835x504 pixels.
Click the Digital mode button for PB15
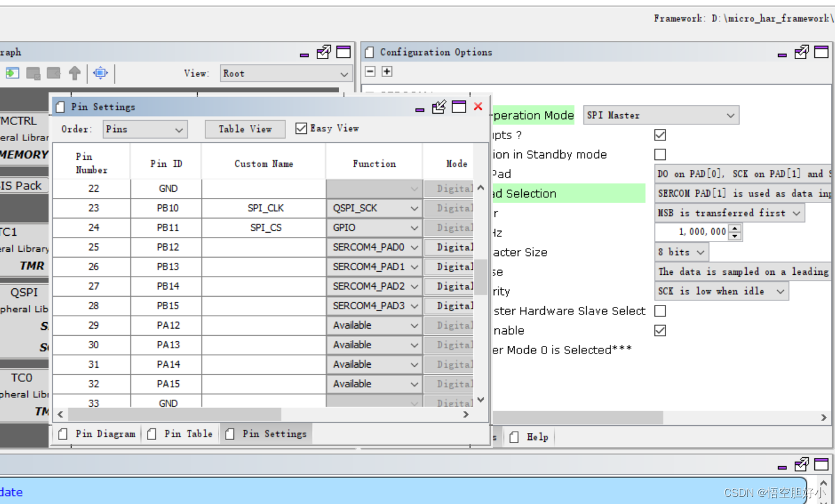click(x=449, y=306)
